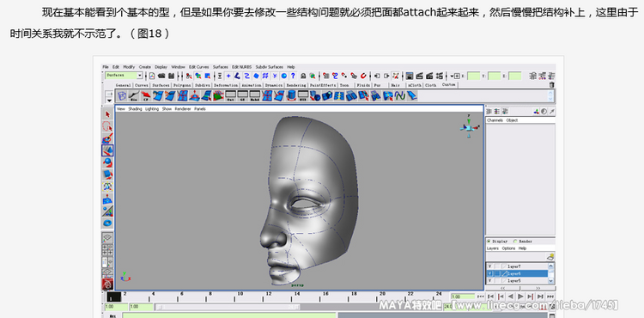Toggle the joints selection mask icon

tap(237, 76)
